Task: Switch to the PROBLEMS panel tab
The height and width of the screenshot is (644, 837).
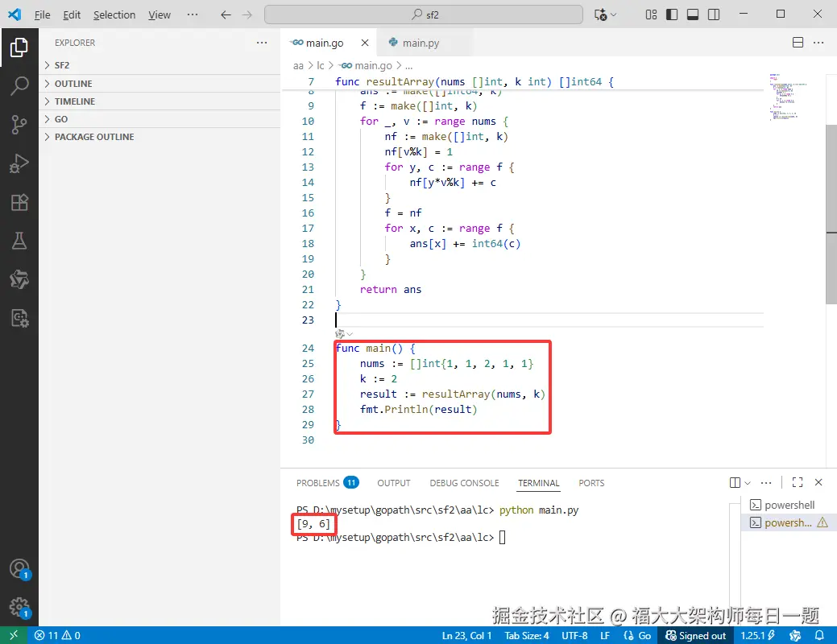Action: click(318, 483)
